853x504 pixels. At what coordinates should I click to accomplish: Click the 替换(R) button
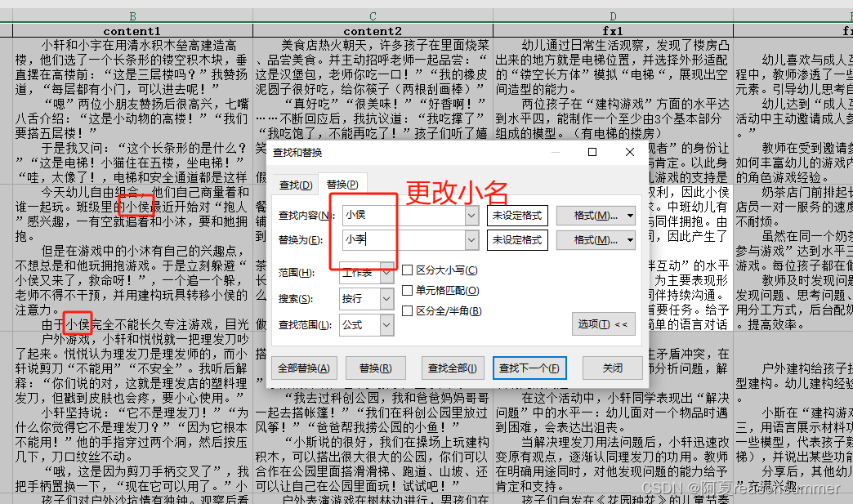[375, 368]
